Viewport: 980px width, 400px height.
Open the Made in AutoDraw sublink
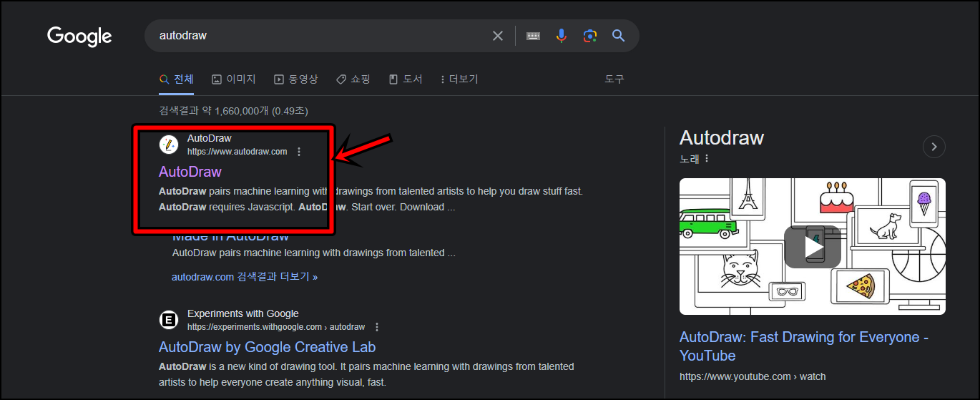(x=230, y=236)
